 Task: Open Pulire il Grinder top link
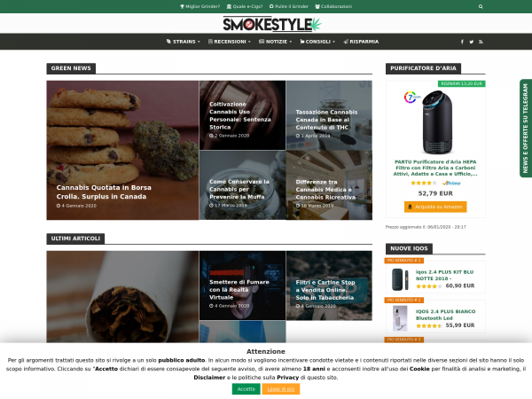[289, 6]
